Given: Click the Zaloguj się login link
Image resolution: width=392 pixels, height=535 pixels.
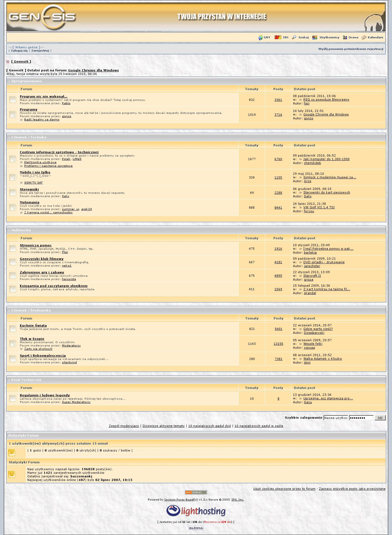Looking at the screenshot, I should [x=19, y=50].
